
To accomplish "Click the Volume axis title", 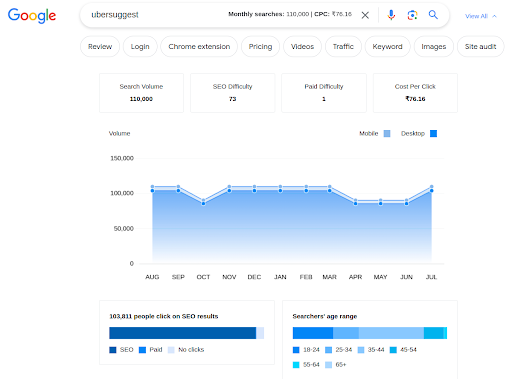I will click(x=119, y=133).
